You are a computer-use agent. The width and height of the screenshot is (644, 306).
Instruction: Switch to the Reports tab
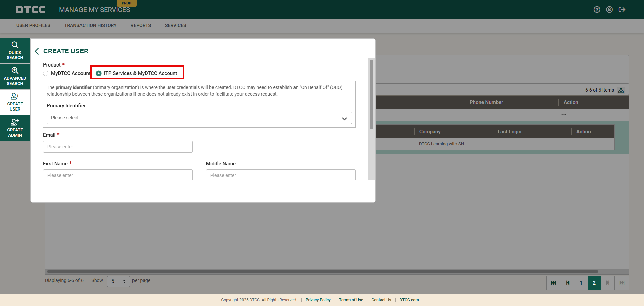[141, 25]
